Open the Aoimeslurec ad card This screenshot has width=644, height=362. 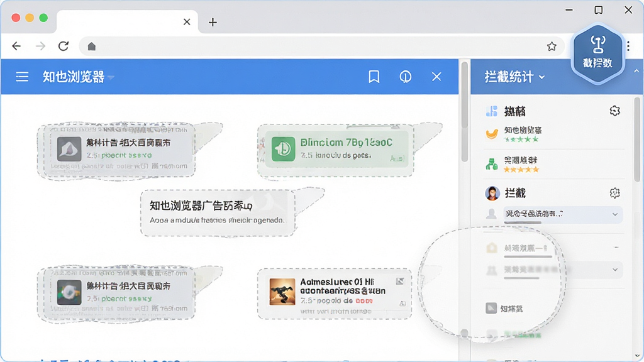tap(335, 294)
